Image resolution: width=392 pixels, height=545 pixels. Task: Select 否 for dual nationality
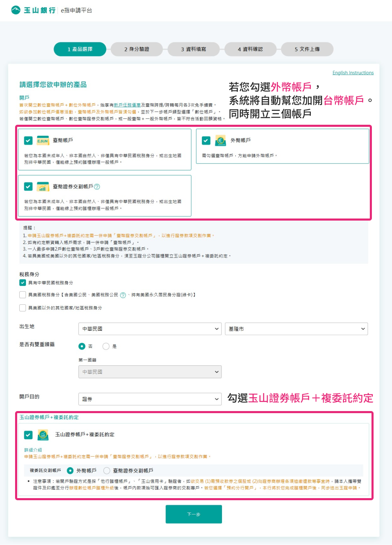point(82,346)
